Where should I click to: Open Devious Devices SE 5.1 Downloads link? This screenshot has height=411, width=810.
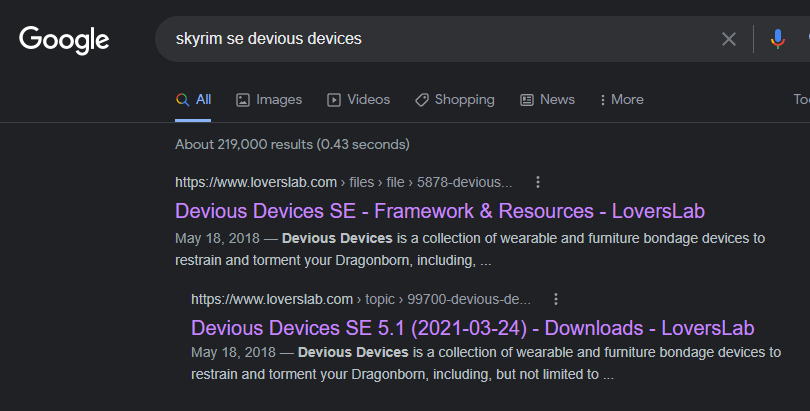click(473, 328)
